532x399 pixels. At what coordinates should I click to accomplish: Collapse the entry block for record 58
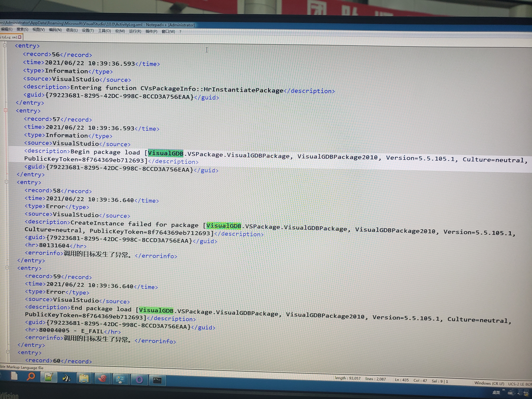(6, 182)
